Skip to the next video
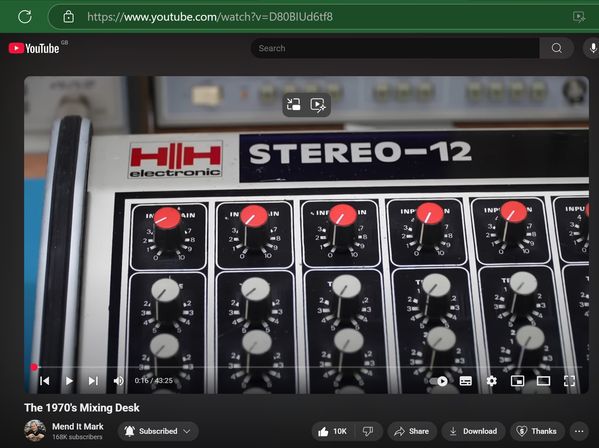Image resolution: width=599 pixels, height=448 pixels. coord(93,381)
